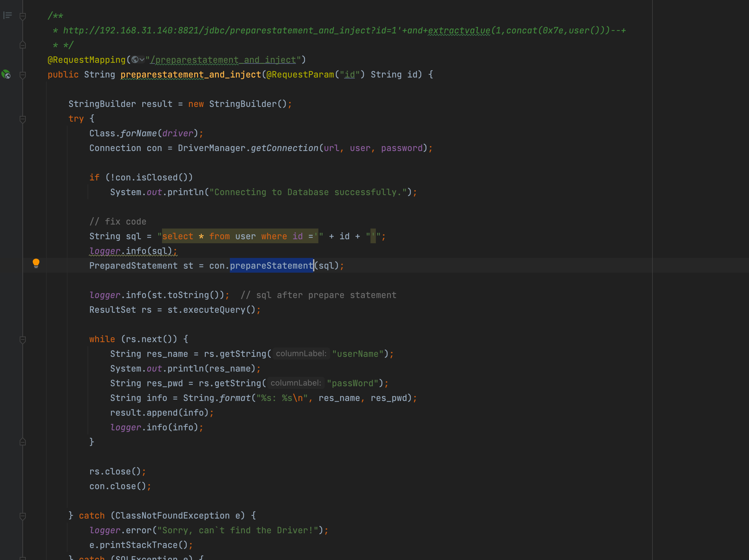The width and height of the screenshot is (749, 560).
Task: Collapse the Javadoc comment block start marker
Action: [23, 16]
